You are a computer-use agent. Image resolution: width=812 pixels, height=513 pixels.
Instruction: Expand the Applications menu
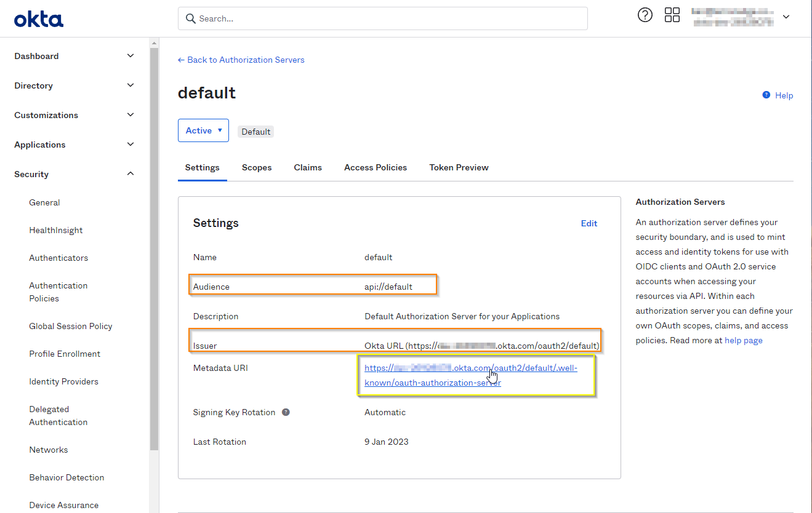74,145
